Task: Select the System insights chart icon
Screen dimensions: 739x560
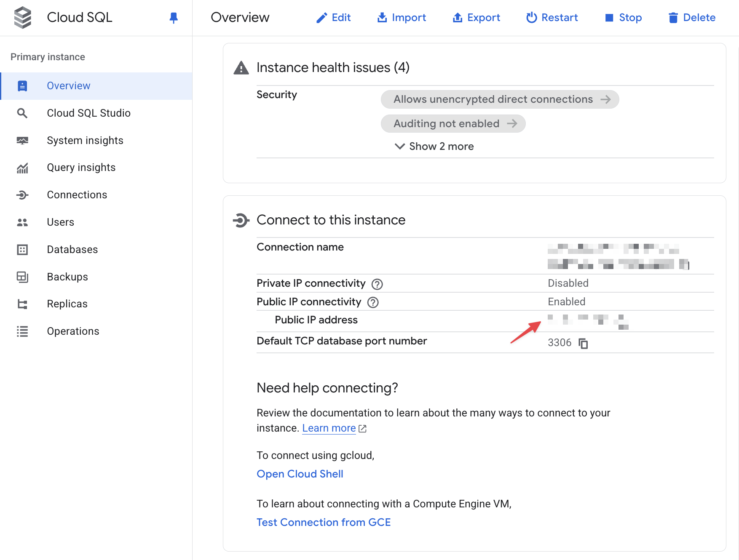Action: pyautogui.click(x=22, y=140)
